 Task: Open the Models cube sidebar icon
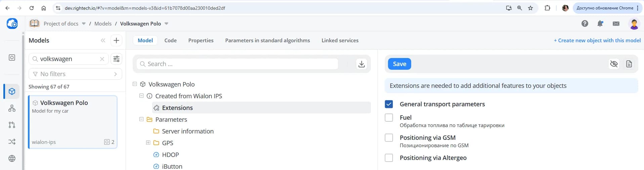point(12,91)
